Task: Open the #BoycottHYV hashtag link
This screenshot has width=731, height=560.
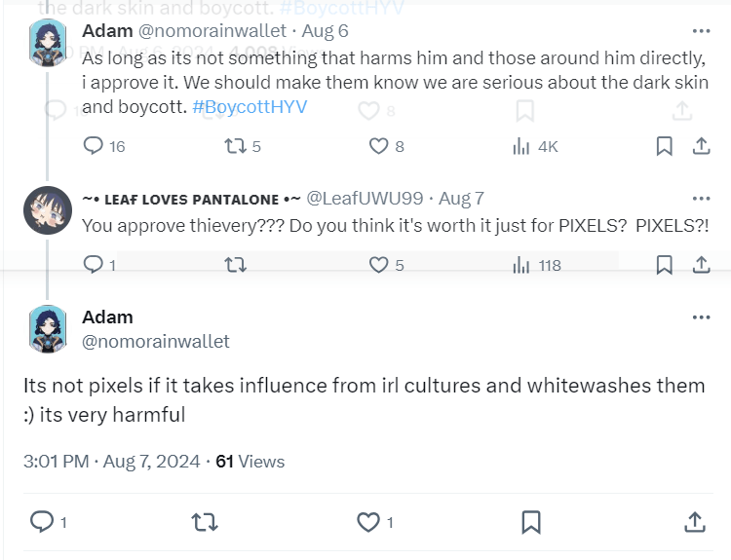Action: coord(250,106)
